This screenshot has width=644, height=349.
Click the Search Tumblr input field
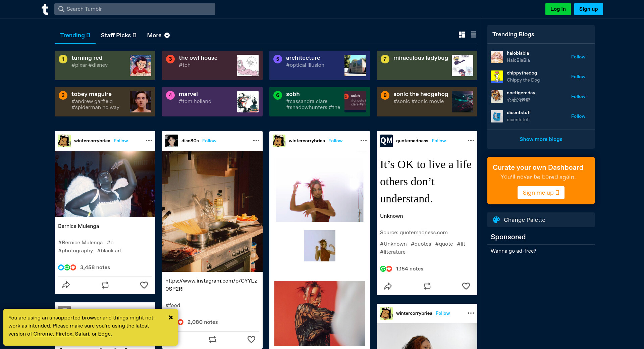(135, 9)
